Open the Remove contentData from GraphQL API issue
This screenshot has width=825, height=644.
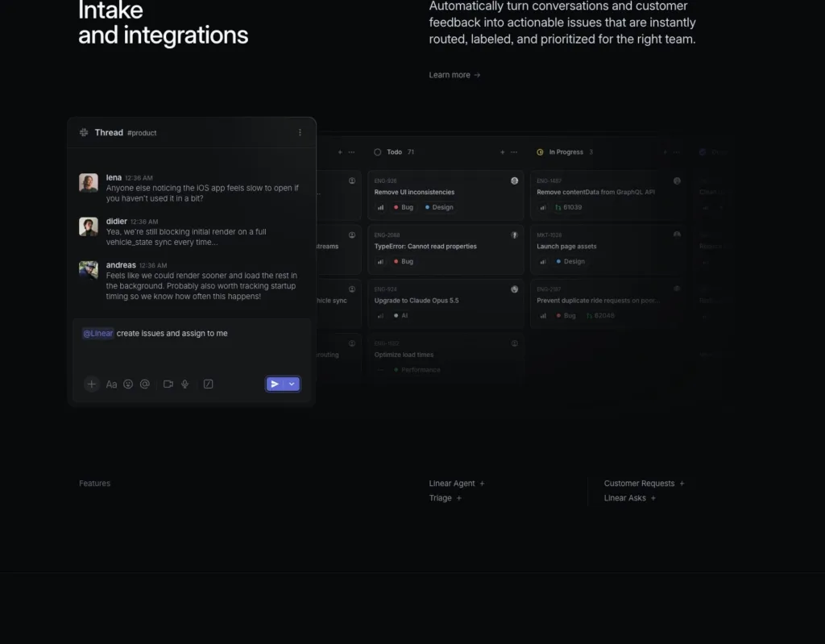point(608,195)
